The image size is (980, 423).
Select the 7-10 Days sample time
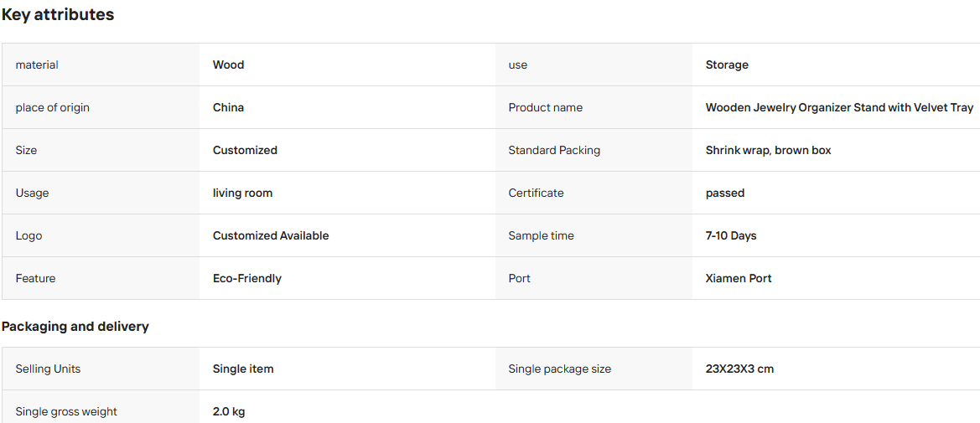pyautogui.click(x=731, y=235)
